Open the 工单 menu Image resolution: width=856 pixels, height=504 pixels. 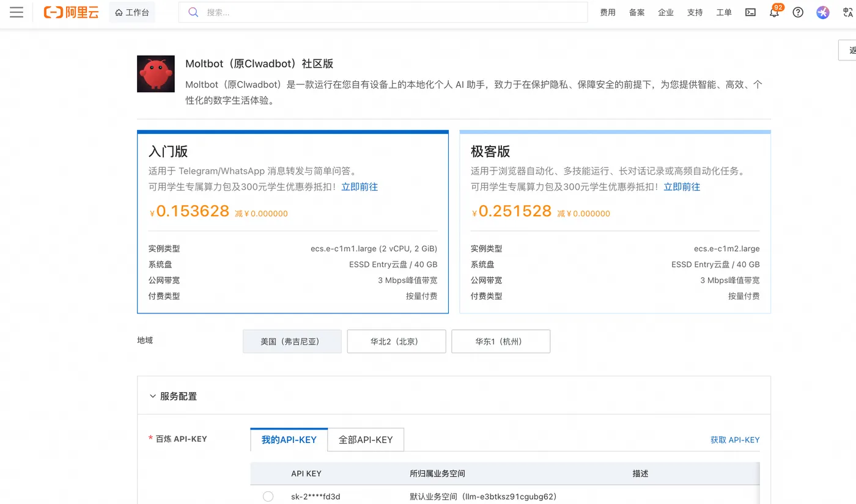pyautogui.click(x=724, y=12)
